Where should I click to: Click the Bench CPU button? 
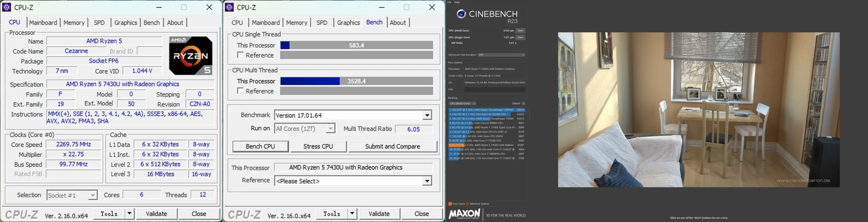point(260,146)
